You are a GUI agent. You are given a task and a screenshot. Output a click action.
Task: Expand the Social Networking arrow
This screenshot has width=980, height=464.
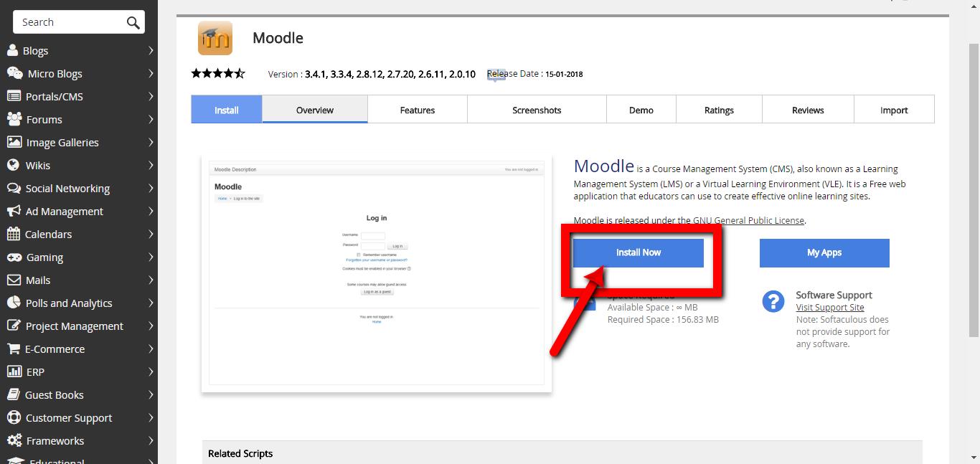151,188
